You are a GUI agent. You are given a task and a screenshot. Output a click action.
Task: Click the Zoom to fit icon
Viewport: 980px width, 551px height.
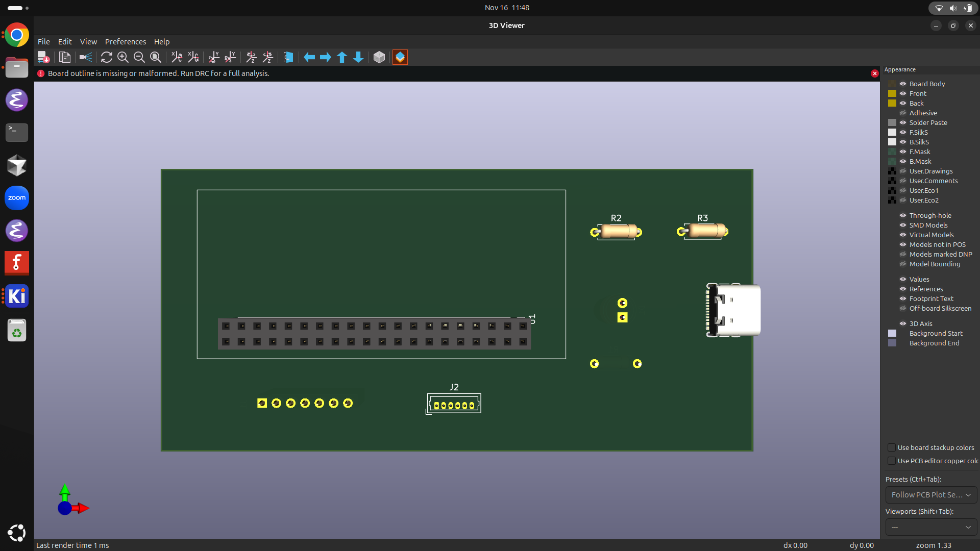point(155,57)
